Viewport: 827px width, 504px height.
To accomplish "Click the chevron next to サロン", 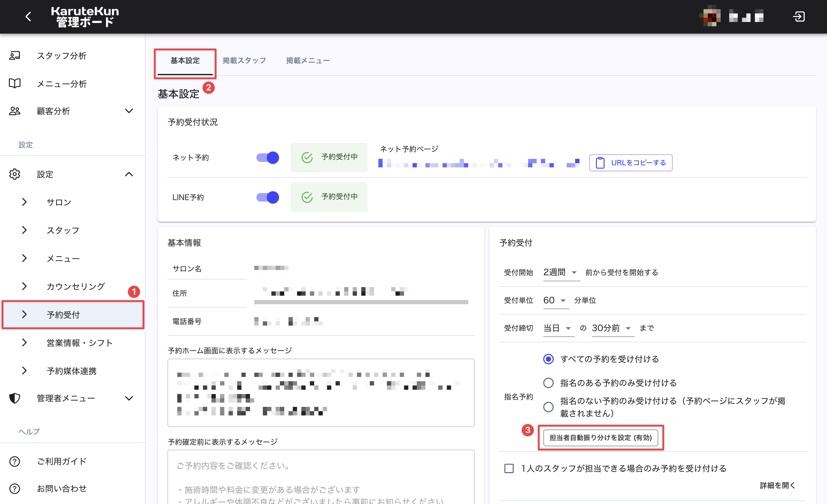I will [24, 202].
